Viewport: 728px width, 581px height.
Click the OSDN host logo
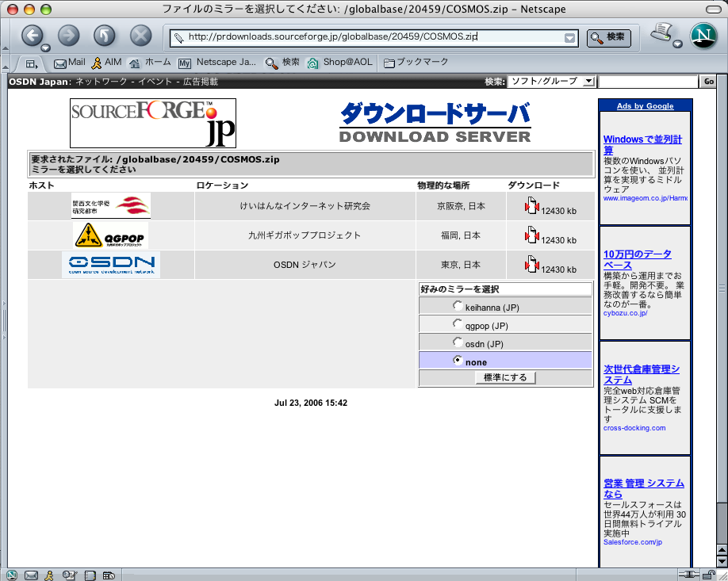point(111,265)
